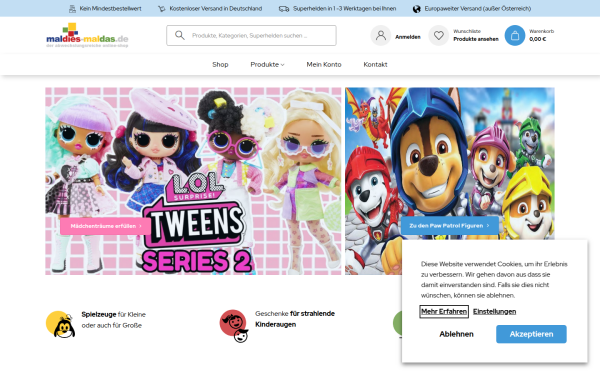Click the red children faces icon
This screenshot has height=375, width=600.
click(x=234, y=326)
